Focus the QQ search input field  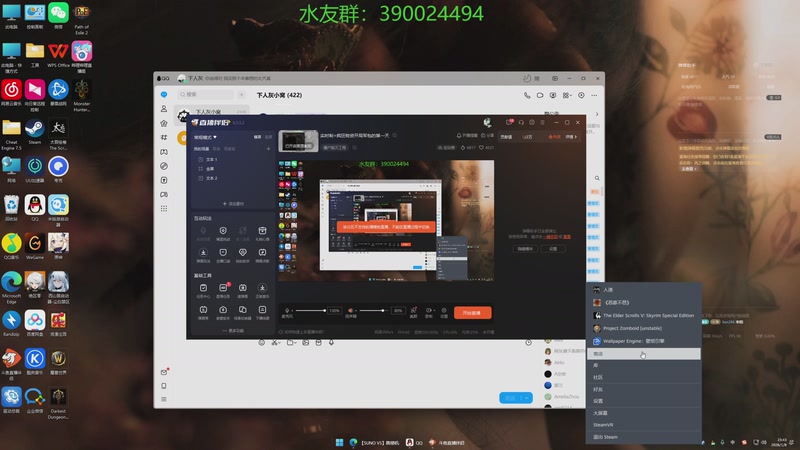pyautogui.click(x=206, y=94)
